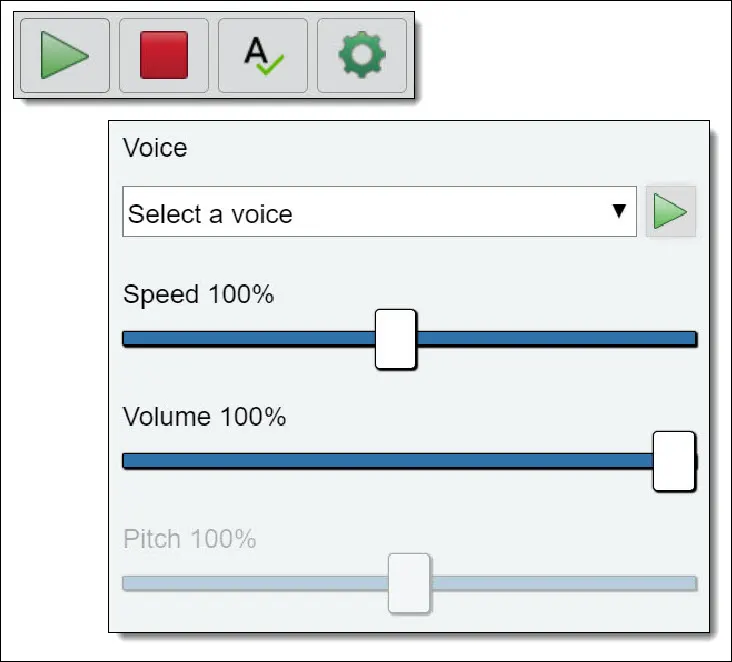The image size is (732, 662).
Task: Click the Volume 100% label
Action: (204, 416)
